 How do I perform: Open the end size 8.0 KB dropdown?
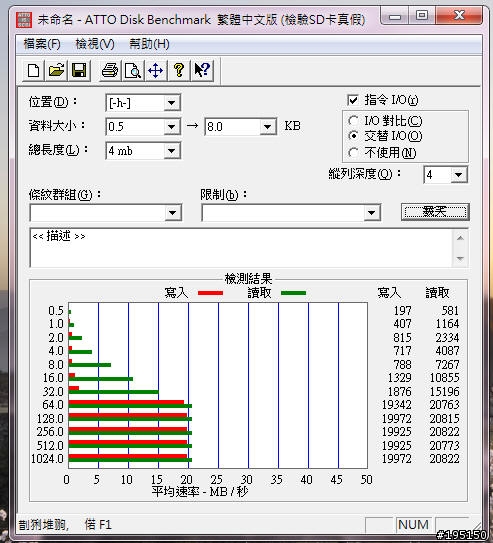[267, 127]
